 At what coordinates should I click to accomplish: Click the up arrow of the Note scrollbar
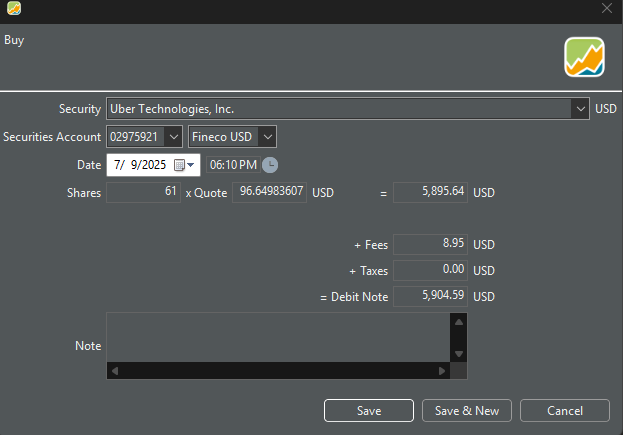[x=459, y=322]
